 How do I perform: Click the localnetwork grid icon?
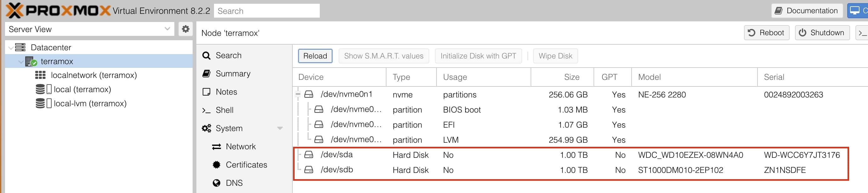pos(40,75)
